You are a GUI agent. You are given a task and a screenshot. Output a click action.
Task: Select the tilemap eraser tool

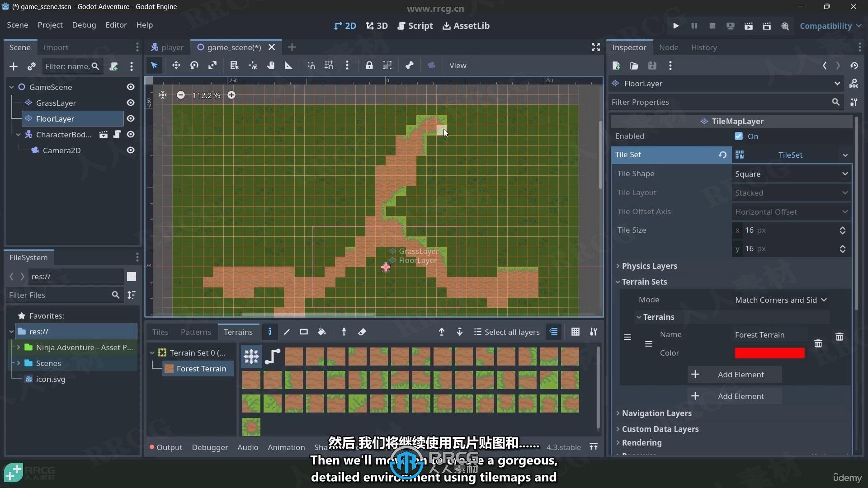point(362,332)
